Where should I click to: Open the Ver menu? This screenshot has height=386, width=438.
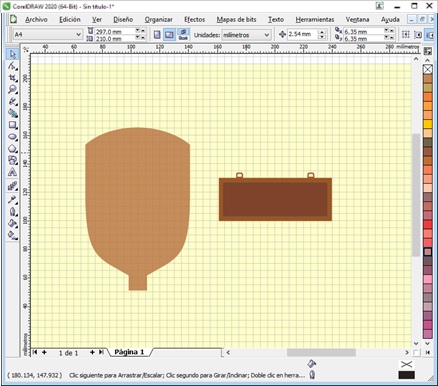pos(97,19)
